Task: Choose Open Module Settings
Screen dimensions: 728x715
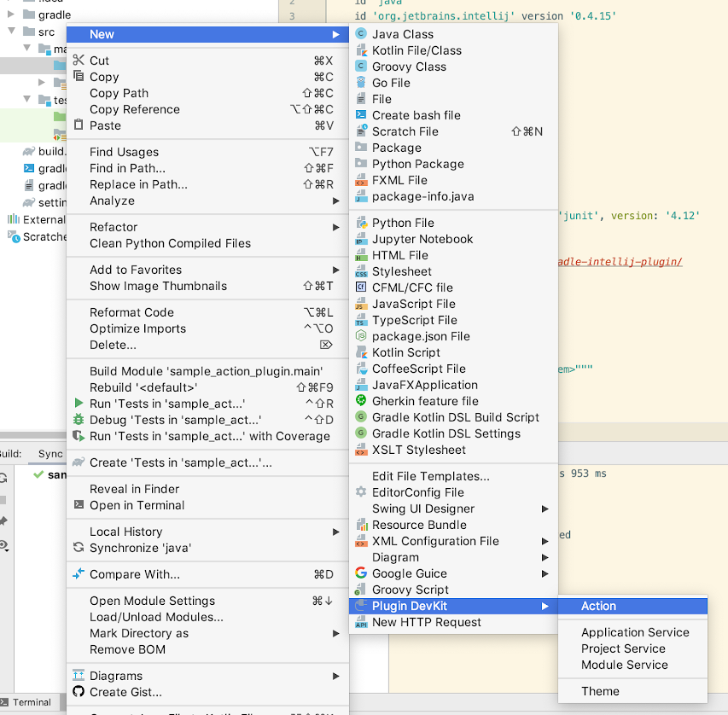Action: pyautogui.click(x=207, y=601)
